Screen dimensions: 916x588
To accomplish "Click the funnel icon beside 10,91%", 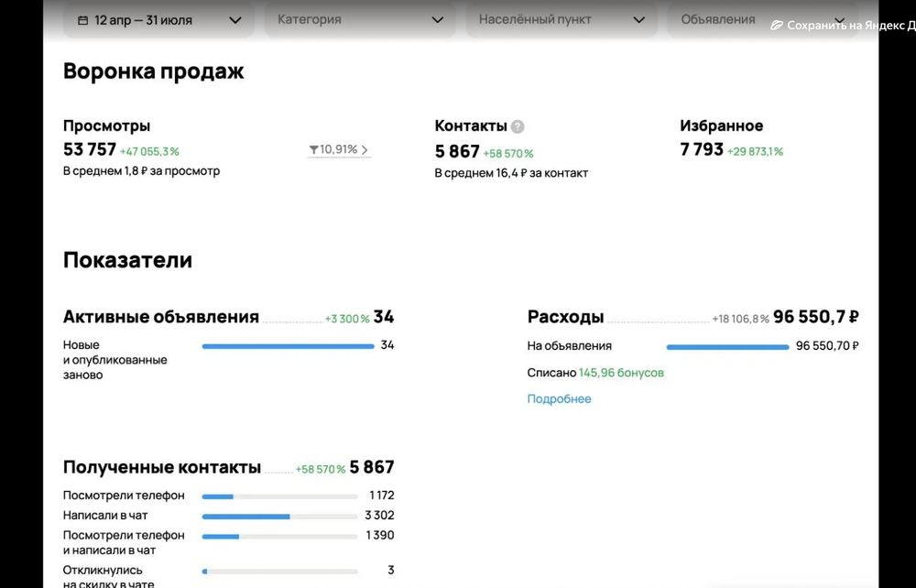I will [313, 150].
